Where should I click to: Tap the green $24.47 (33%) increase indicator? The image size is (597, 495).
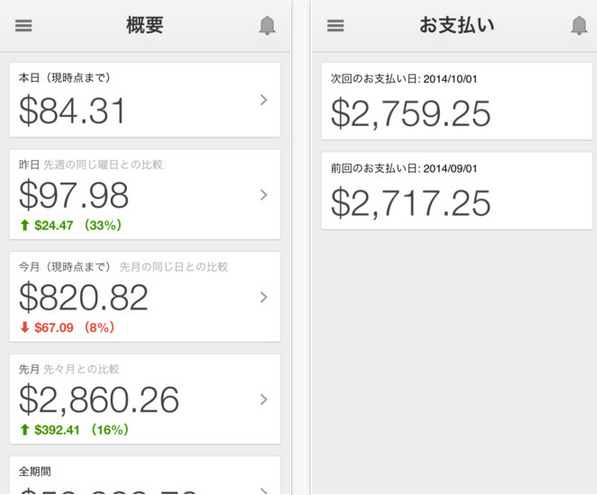point(71,225)
